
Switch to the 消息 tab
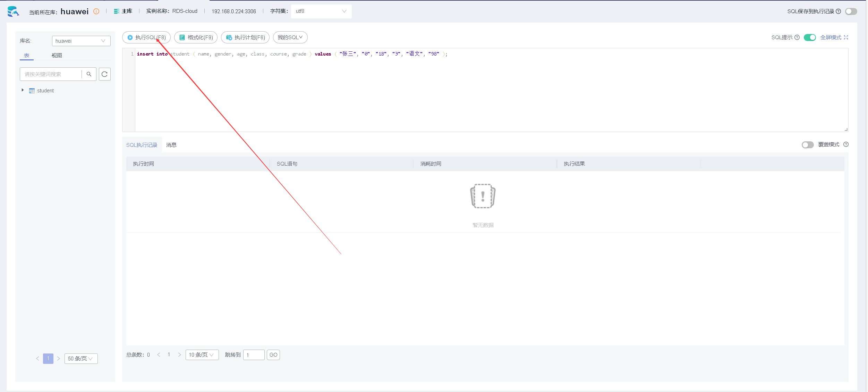click(x=171, y=145)
